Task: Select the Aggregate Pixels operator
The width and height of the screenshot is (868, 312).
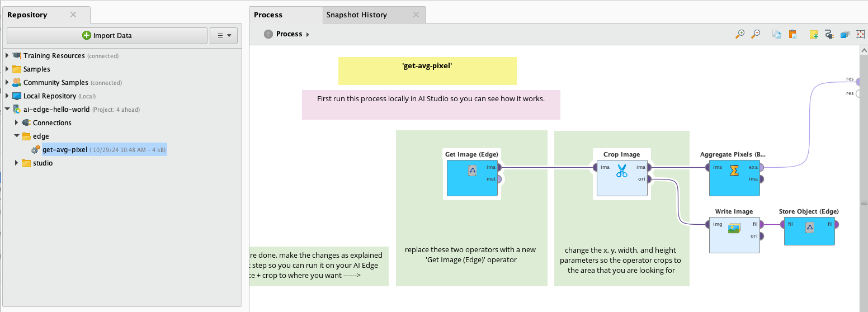Action: 734,178
